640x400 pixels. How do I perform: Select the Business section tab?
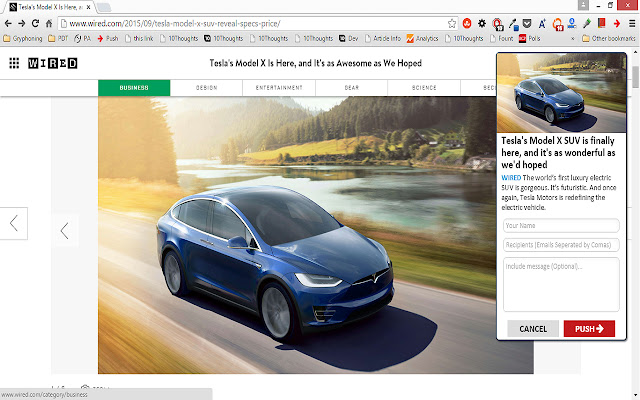point(134,88)
